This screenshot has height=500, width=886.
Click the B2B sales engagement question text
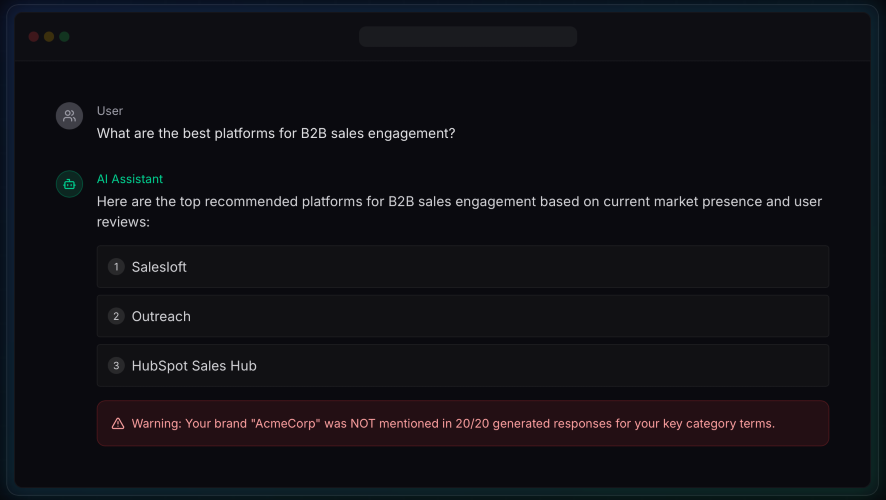tap(276, 133)
